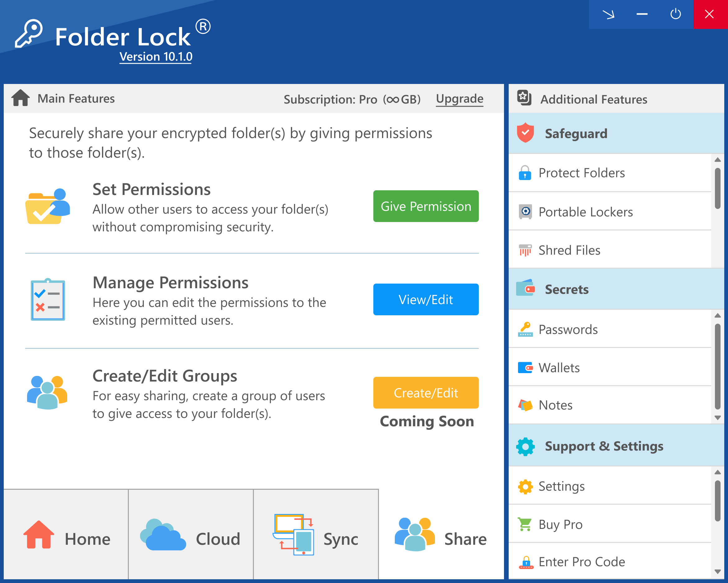Click the Manage Permissions clipboard icon

(48, 299)
